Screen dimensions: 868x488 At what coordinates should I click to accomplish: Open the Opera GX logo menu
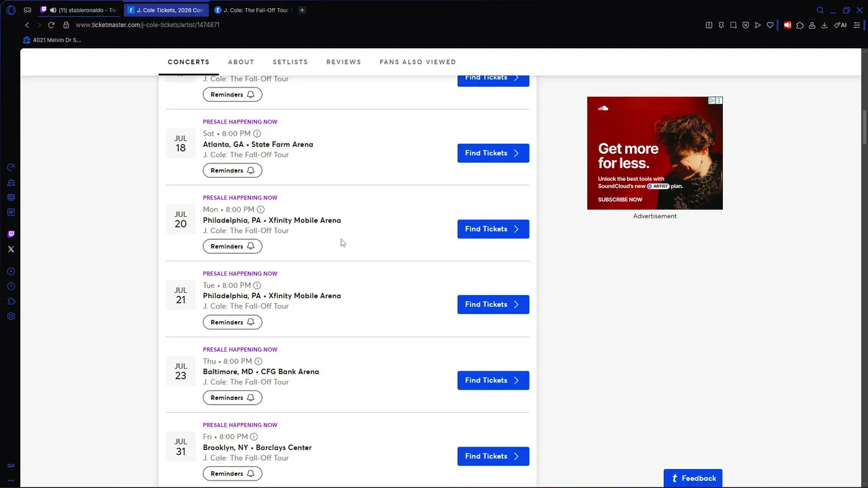coord(11,10)
